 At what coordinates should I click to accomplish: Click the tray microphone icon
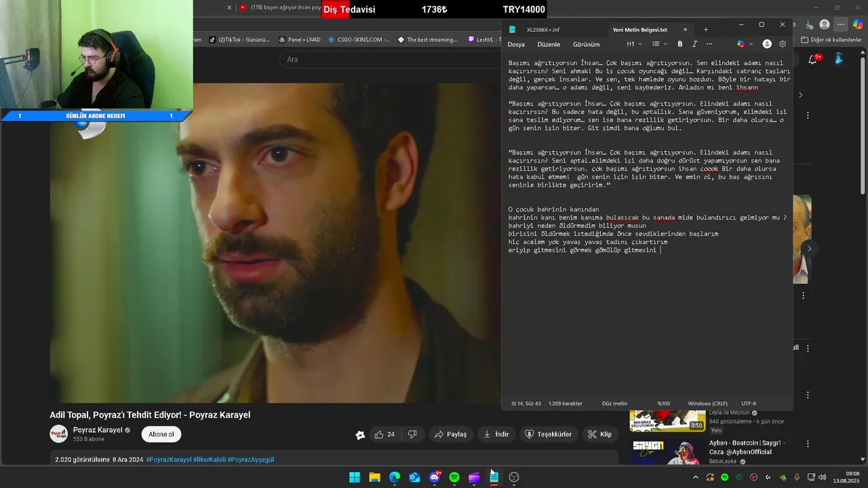[x=797, y=477]
